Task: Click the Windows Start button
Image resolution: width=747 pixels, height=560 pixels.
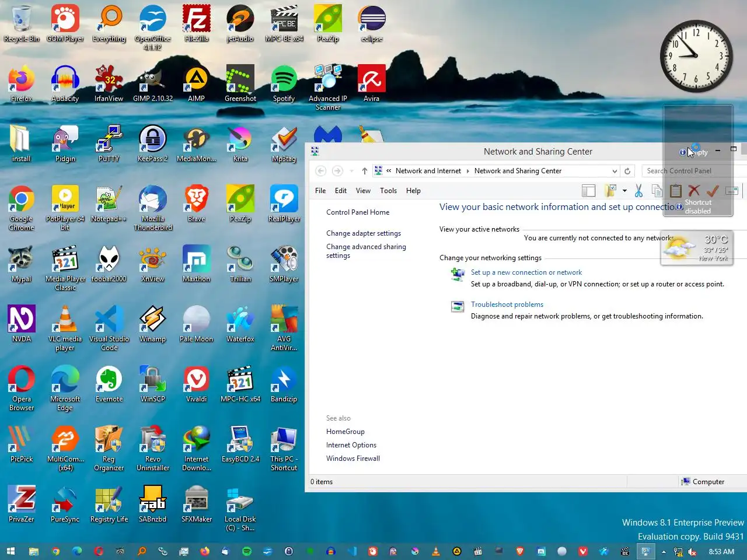Action: (11, 551)
